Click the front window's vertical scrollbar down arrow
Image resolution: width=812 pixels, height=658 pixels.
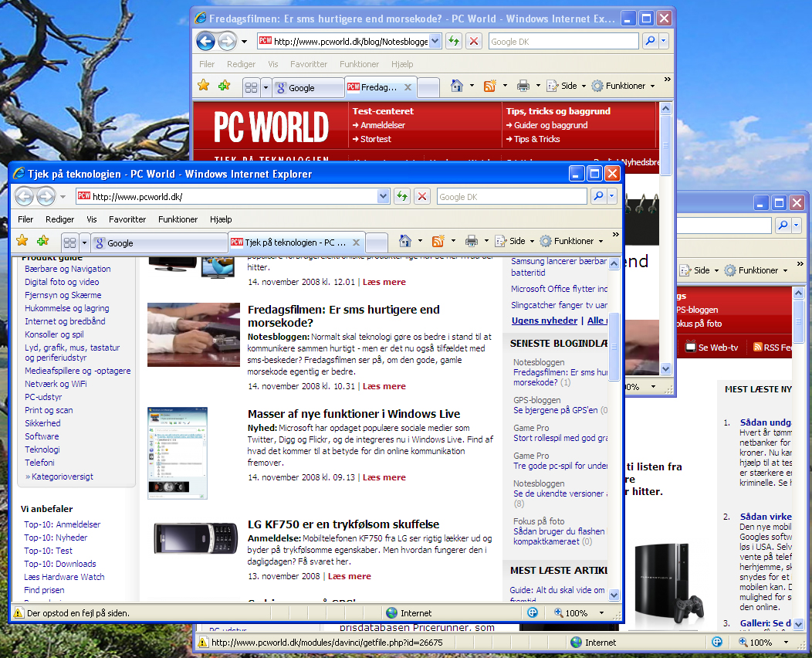click(614, 595)
